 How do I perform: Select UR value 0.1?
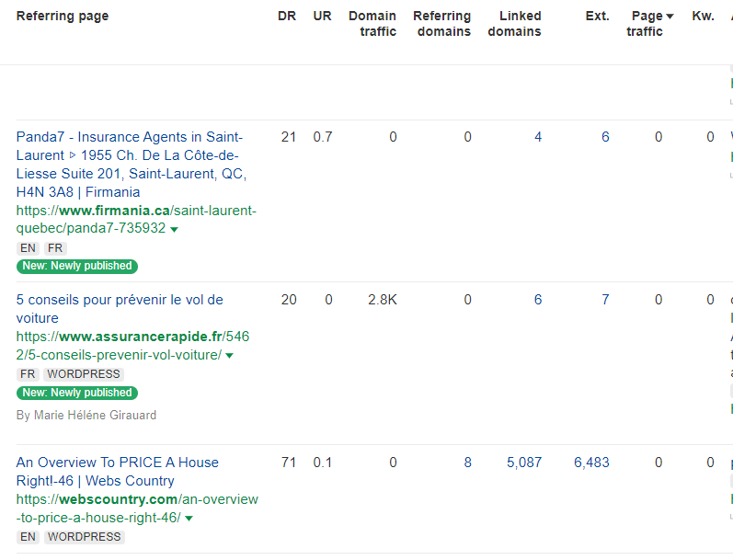click(323, 463)
